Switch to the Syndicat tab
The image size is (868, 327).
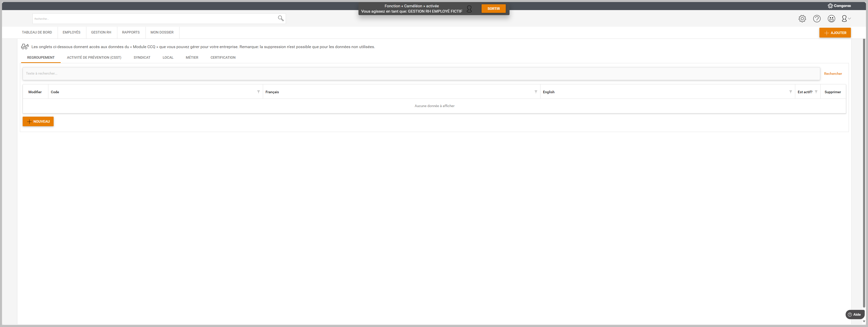tap(142, 58)
